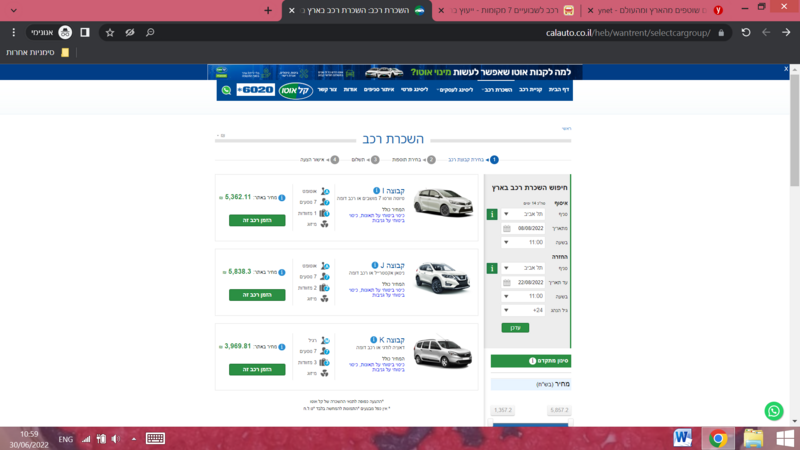Close the top advertisement banner
Screen dimensions: 800x450
pyautogui.click(x=786, y=69)
